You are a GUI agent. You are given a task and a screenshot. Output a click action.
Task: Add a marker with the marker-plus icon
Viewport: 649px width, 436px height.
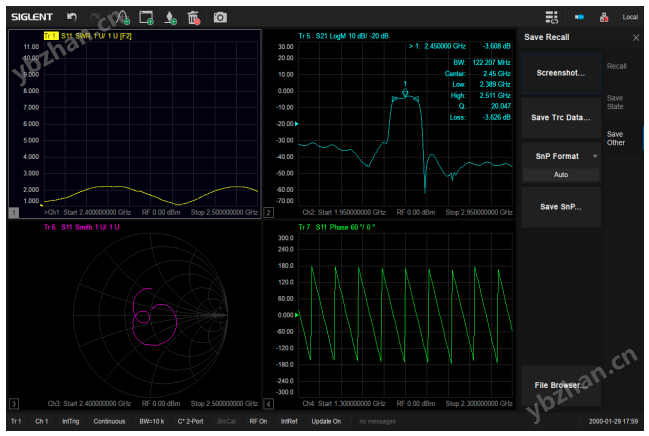click(170, 17)
